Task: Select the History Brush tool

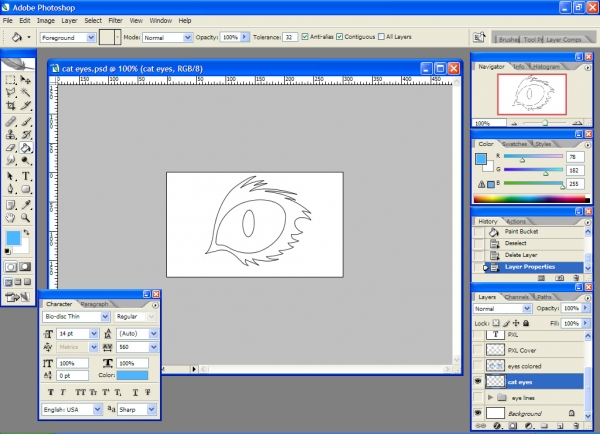Action: tap(25, 134)
